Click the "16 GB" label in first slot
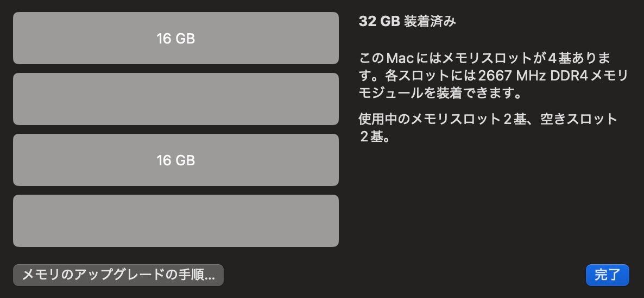644x298 pixels. click(x=175, y=39)
